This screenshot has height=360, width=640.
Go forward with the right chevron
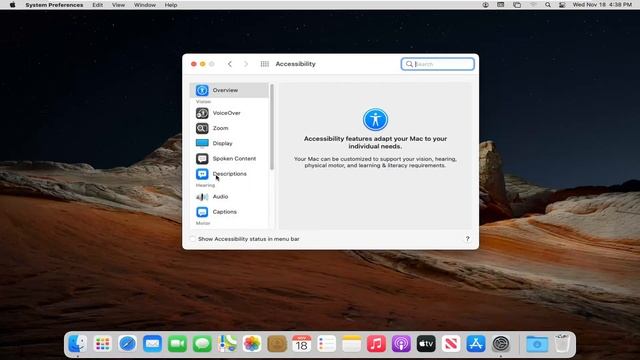246,64
